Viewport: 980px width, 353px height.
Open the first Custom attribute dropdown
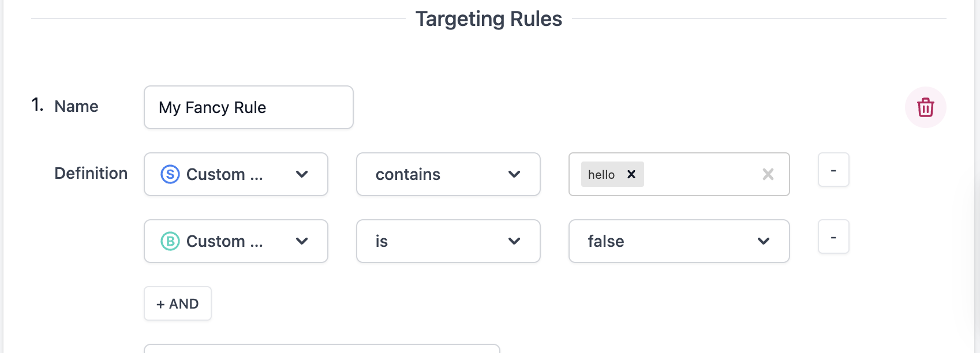(235, 174)
